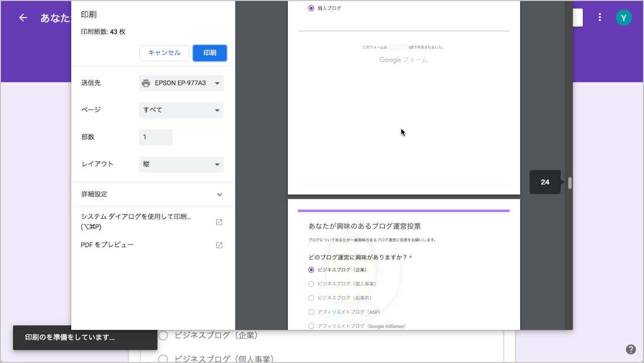Click the キャンセル button
644x363 pixels.
(x=165, y=53)
